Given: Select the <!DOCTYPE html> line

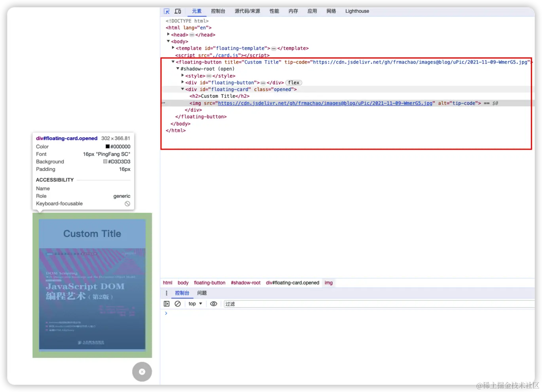Looking at the screenshot, I should click(187, 21).
